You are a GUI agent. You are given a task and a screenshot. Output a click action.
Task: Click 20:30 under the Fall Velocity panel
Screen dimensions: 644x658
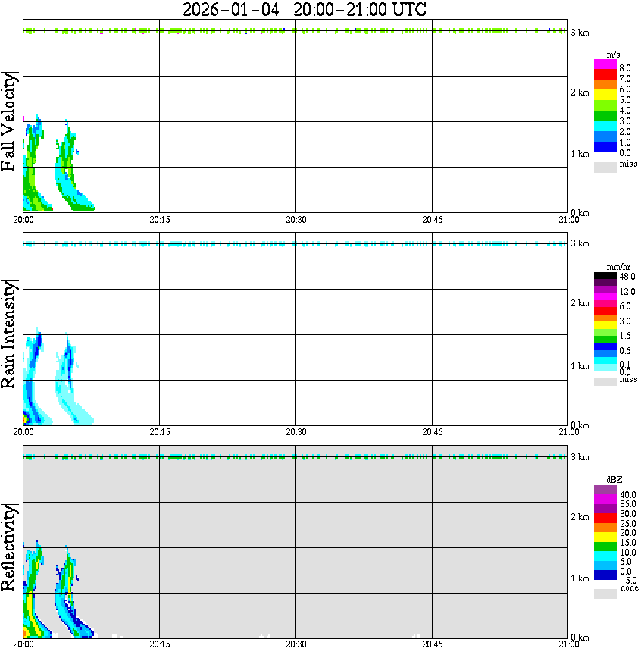pyautogui.click(x=296, y=220)
